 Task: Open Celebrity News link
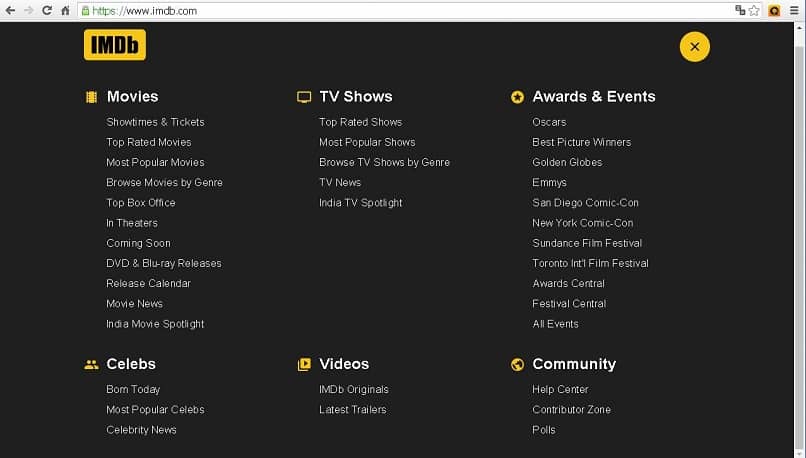pos(141,430)
